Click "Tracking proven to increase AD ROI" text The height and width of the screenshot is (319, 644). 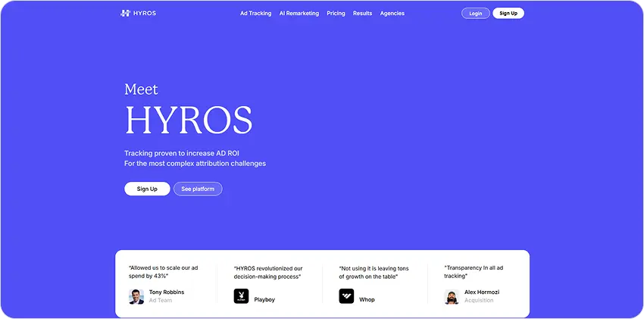tap(182, 153)
